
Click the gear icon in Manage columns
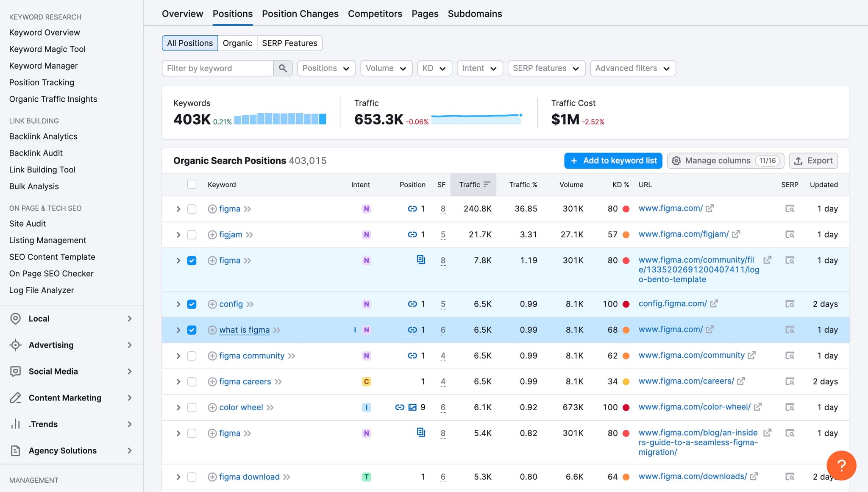tap(676, 161)
